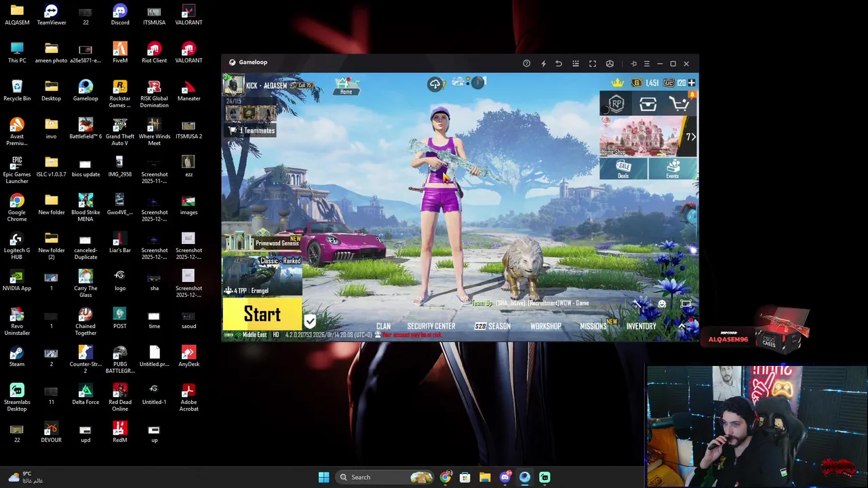Open File Explorer from the taskbar
868x488 pixels.
(485, 477)
